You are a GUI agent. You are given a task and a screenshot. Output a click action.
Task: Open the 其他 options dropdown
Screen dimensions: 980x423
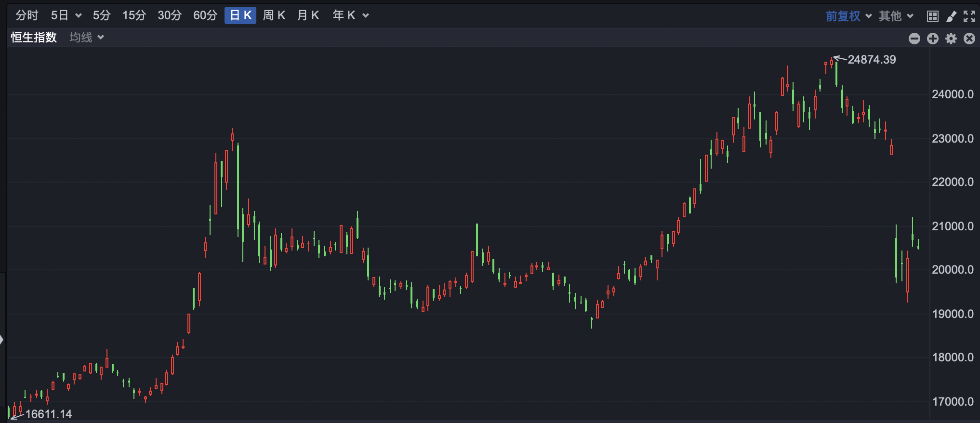(896, 16)
